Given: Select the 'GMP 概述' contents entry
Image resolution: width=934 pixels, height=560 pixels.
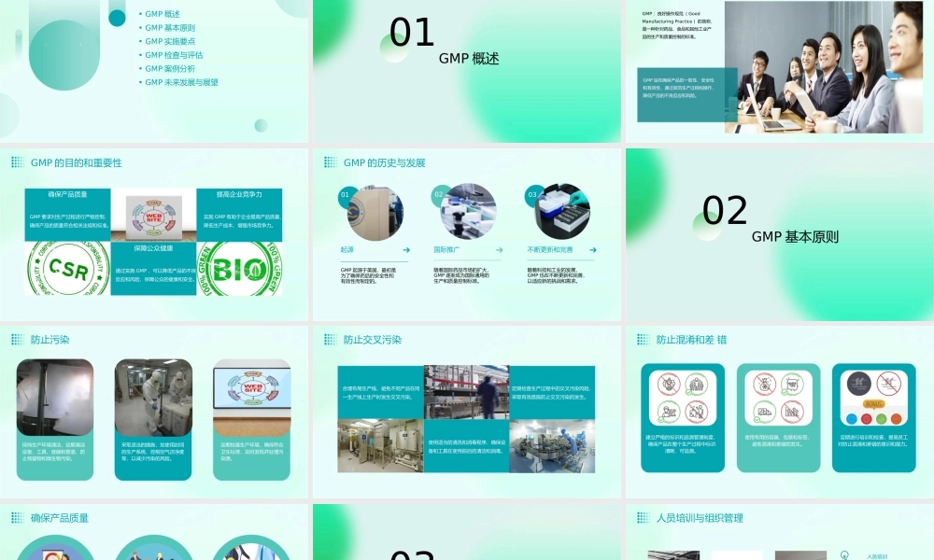Looking at the screenshot, I should tap(162, 14).
